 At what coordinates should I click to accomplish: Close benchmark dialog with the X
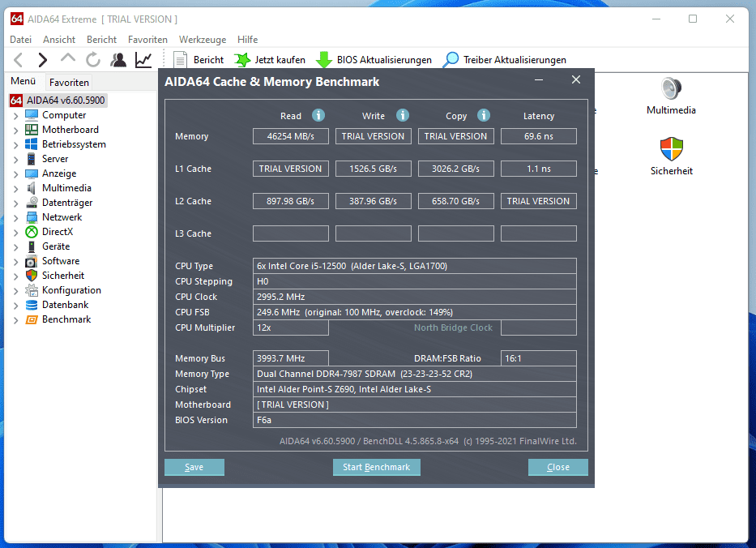pos(575,79)
